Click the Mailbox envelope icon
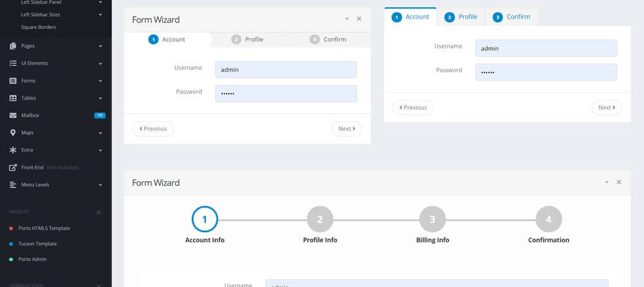644x287 pixels. pyautogui.click(x=13, y=115)
